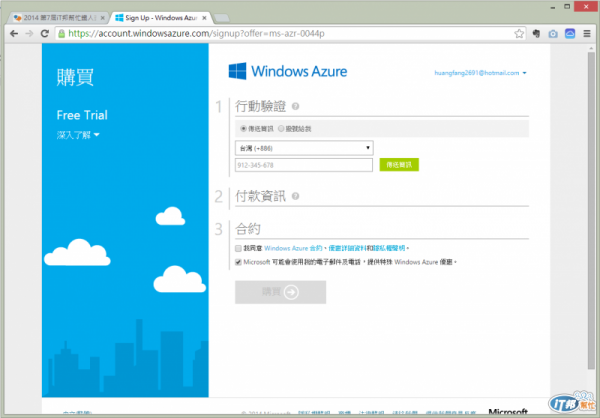Click the address bar URL
600x418 pixels.
pyautogui.click(x=196, y=34)
